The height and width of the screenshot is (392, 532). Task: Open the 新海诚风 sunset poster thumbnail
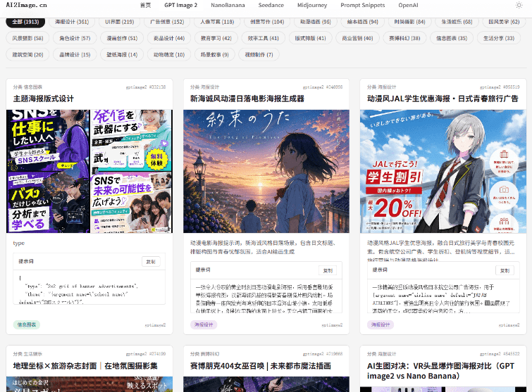(266, 171)
